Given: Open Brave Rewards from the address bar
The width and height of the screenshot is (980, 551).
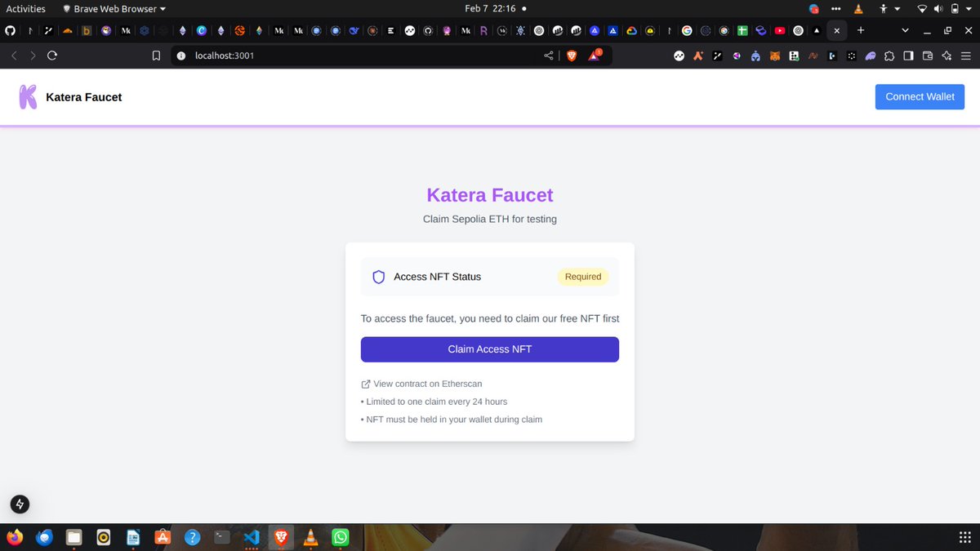Looking at the screenshot, I should point(593,56).
